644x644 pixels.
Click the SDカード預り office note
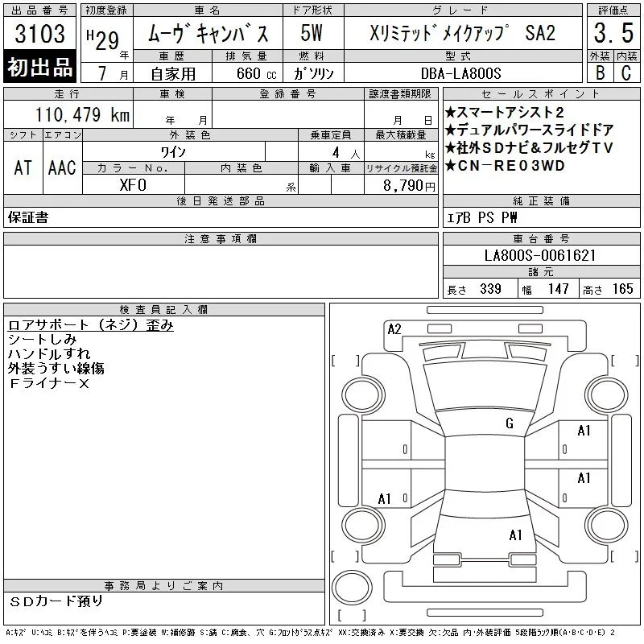(x=56, y=601)
